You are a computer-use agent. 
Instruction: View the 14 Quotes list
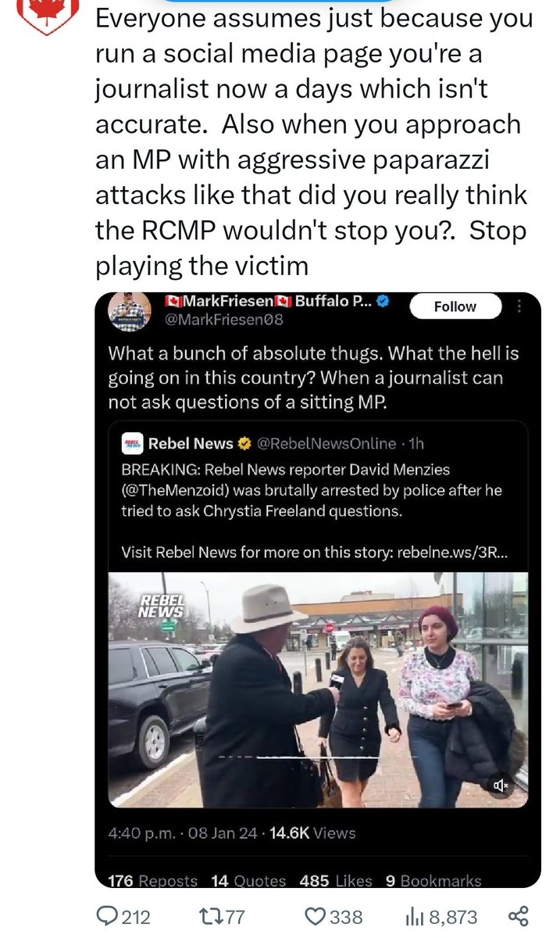tap(248, 881)
